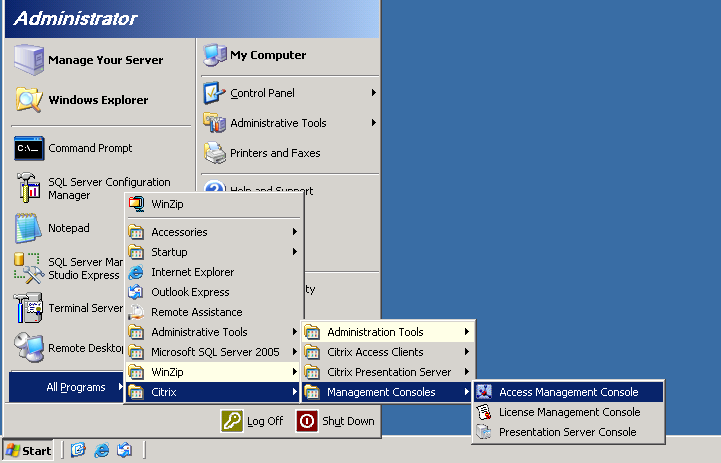
Task: Click the Control Panel icon
Action: point(215,93)
